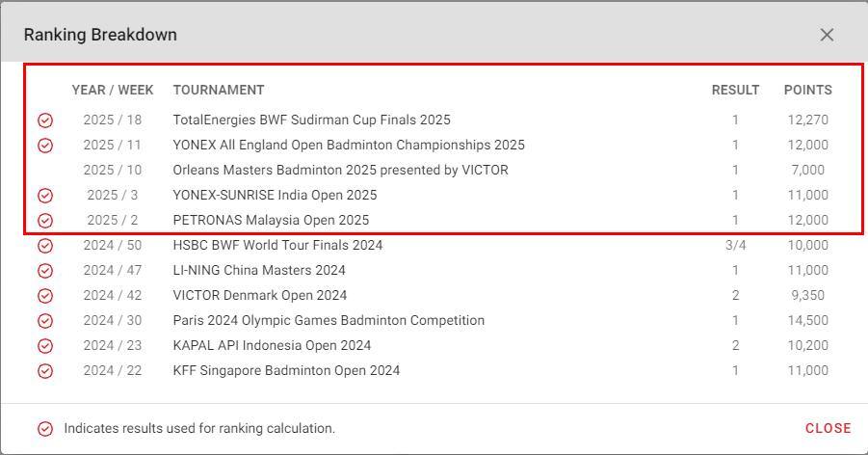Click the YEAR / WEEK column header
This screenshot has height=455, width=868.
coord(113,90)
